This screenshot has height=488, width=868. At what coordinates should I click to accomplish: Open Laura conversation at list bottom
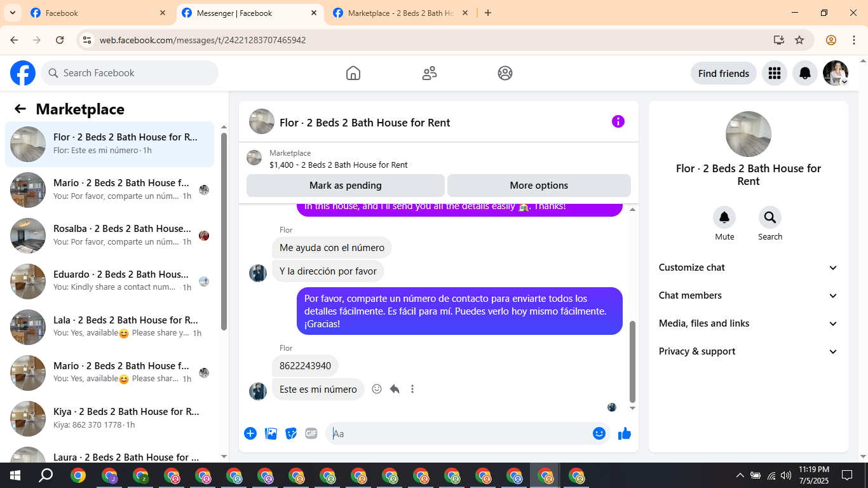(x=109, y=454)
